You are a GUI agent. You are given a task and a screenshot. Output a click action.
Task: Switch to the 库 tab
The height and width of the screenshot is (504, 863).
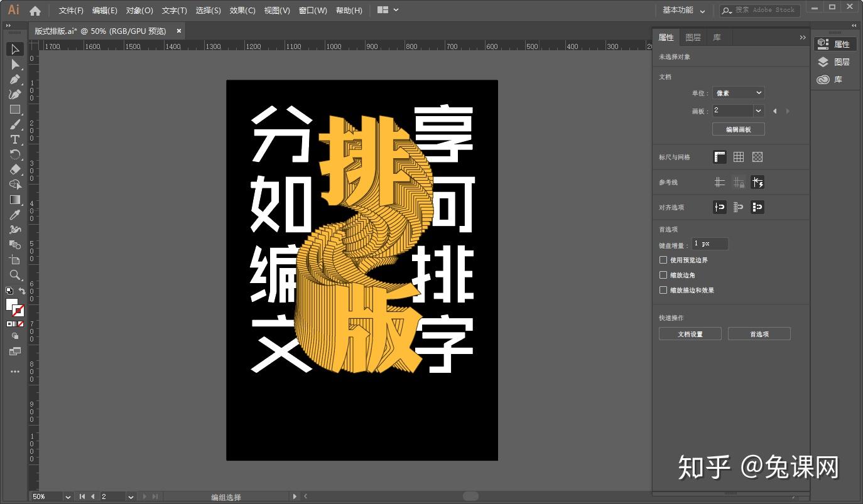pyautogui.click(x=717, y=37)
